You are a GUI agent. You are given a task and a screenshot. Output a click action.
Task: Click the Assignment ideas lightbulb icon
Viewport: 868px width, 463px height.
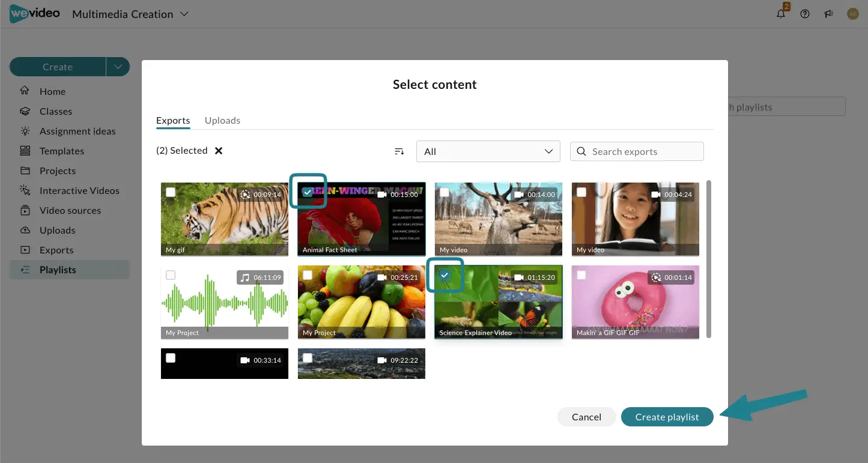(25, 131)
